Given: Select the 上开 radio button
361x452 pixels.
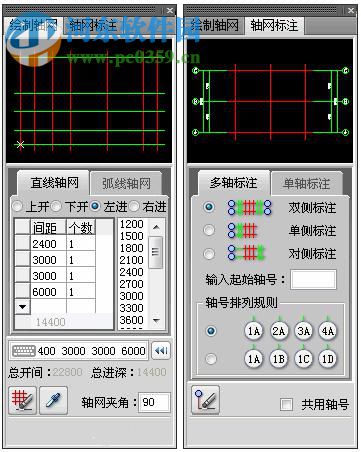Looking at the screenshot, I should [17, 206].
